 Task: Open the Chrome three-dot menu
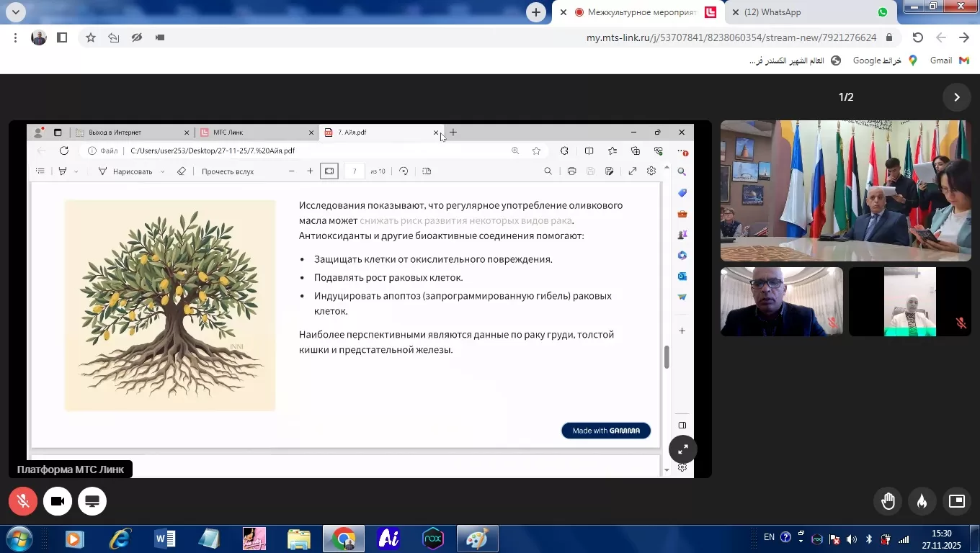[x=15, y=37]
